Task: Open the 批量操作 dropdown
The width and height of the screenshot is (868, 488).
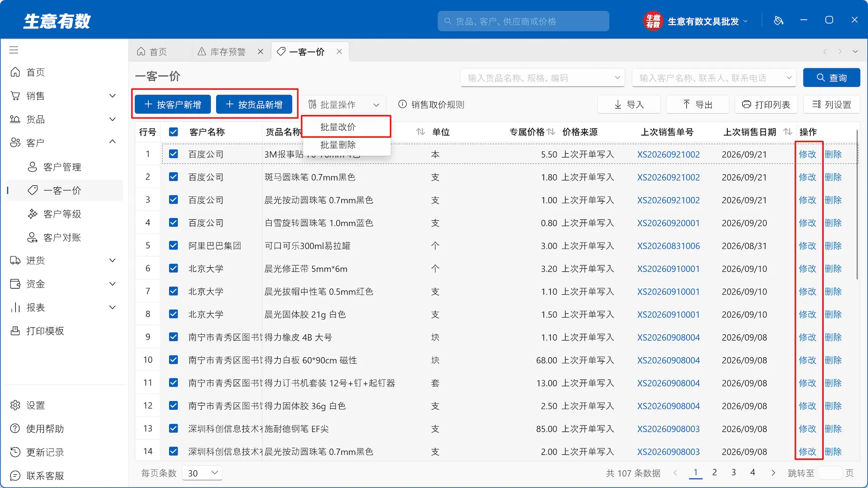Action: point(344,105)
